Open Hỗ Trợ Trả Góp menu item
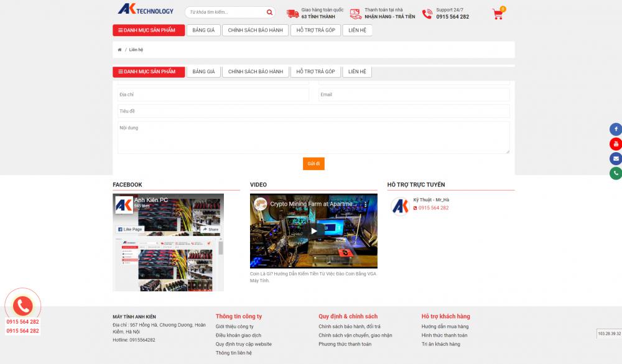Screen dimensions: 622x364 pyautogui.click(x=315, y=30)
